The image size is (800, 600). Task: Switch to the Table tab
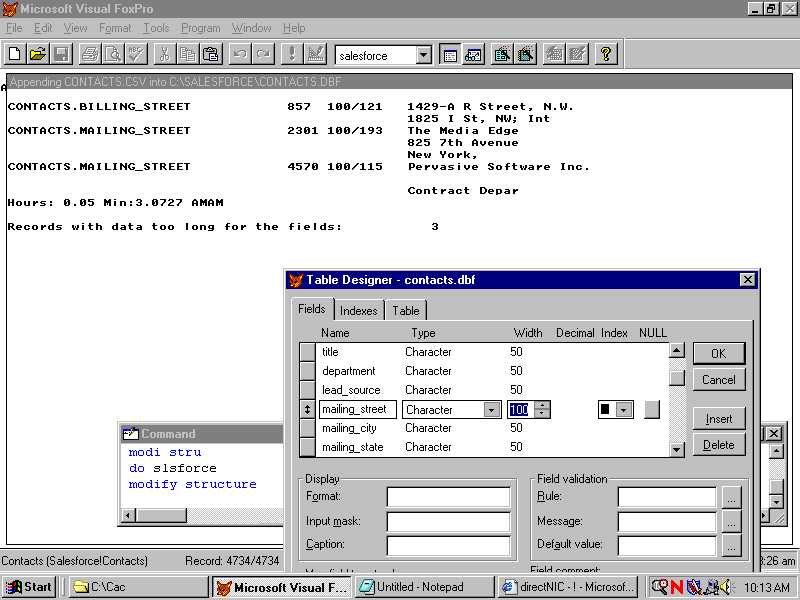[406, 310]
